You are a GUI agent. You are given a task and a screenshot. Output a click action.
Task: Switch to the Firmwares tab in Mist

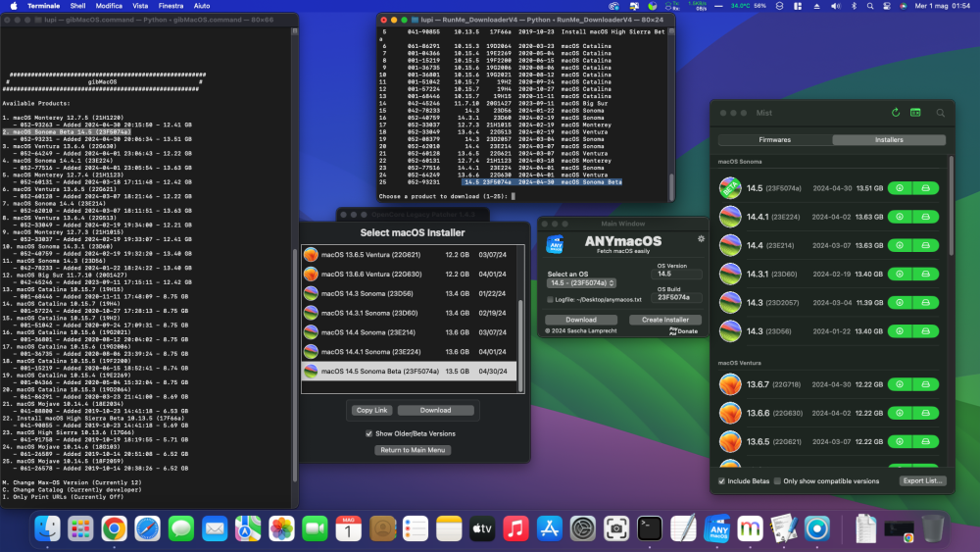(775, 140)
